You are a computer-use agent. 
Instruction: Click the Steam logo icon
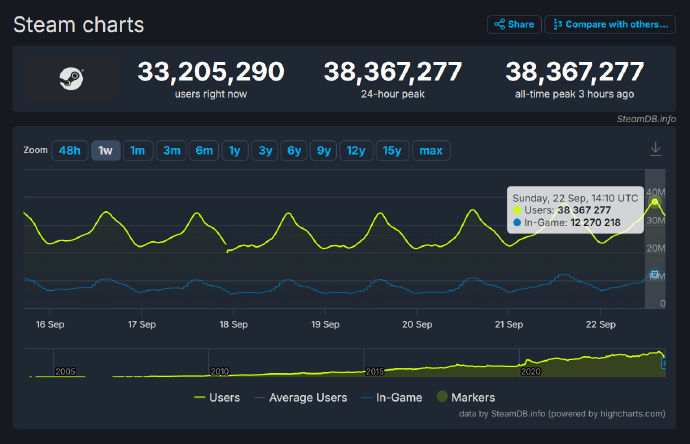(x=71, y=79)
